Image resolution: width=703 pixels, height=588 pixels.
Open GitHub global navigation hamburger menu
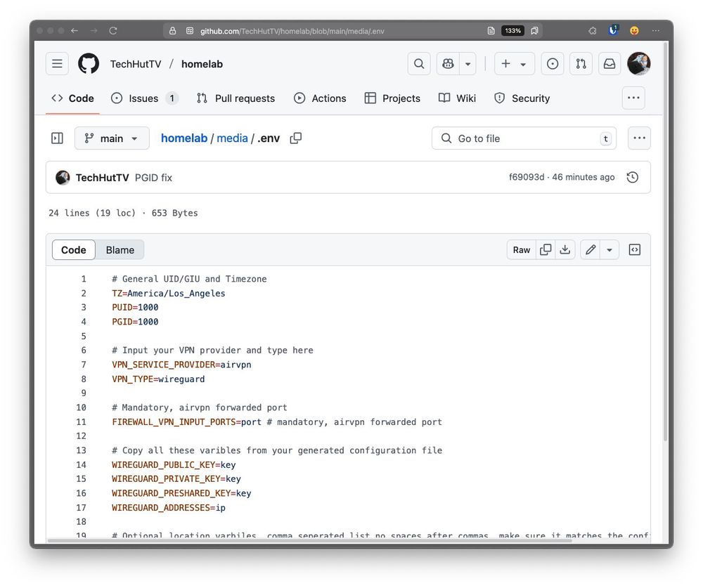pyautogui.click(x=57, y=64)
